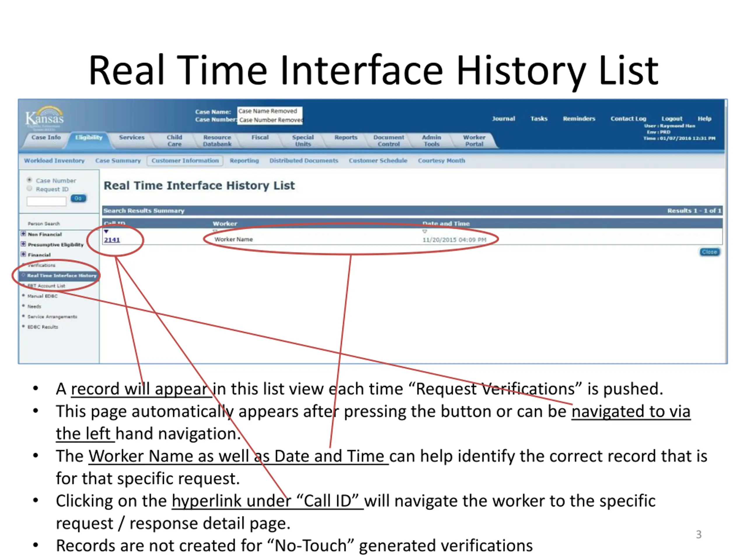This screenshot has height=560, width=747.
Task: Click the Close button
Action: 710,252
